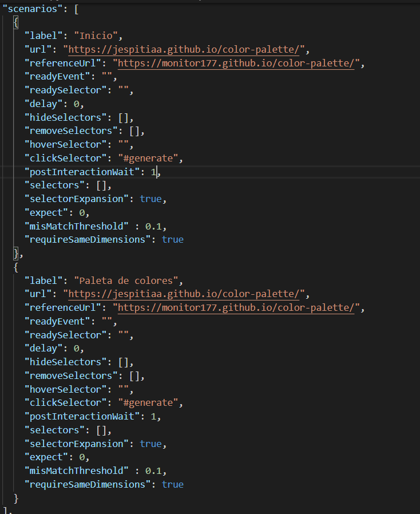Screen dimensions: 420x514
Task: Click the "expect" key in the Paleta de colores scenario
Action: (x=46, y=457)
